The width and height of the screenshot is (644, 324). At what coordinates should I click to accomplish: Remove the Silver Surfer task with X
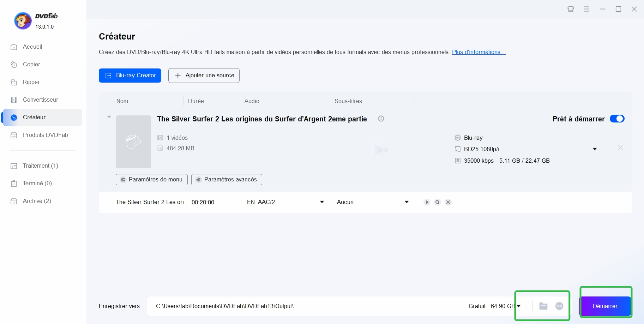click(620, 148)
